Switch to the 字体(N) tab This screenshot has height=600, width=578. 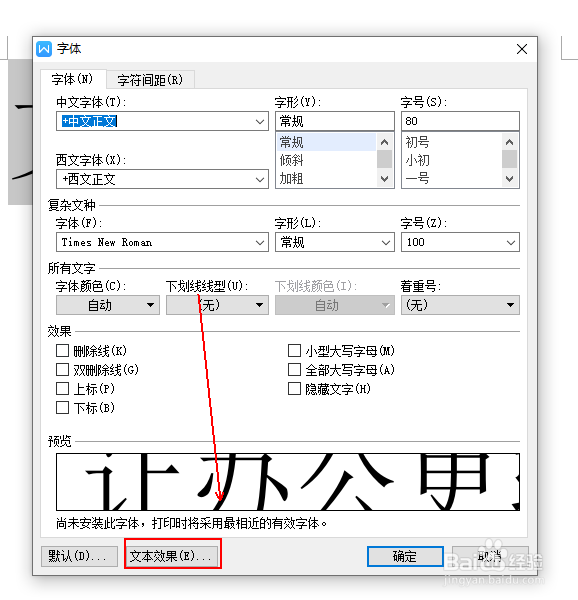coord(73,80)
